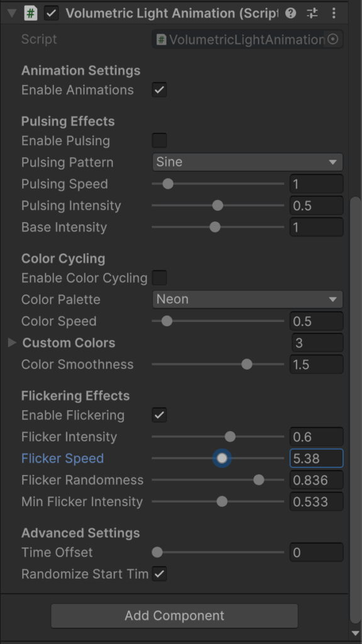Toggle the Enable Animations checkbox
The width and height of the screenshot is (362, 644).
(x=159, y=89)
